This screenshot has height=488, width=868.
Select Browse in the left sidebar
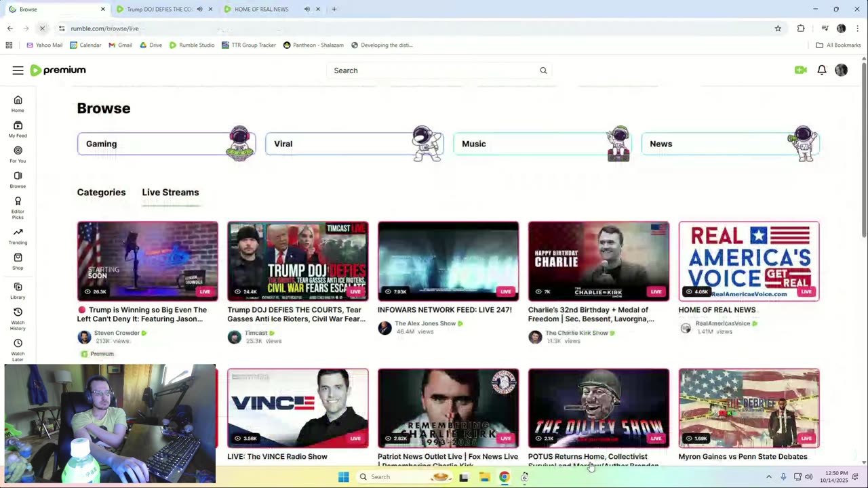[18, 180]
